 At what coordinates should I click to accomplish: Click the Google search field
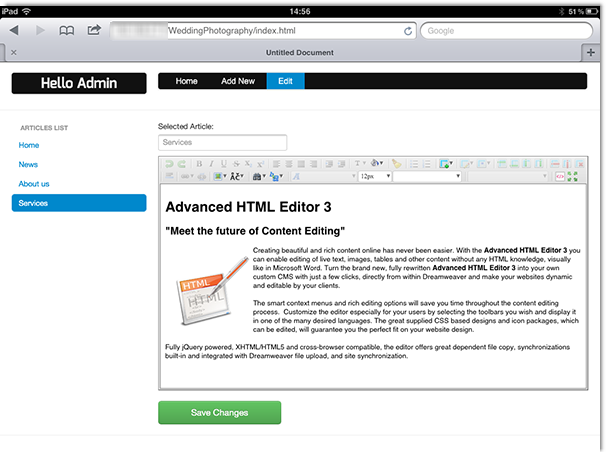(506, 31)
